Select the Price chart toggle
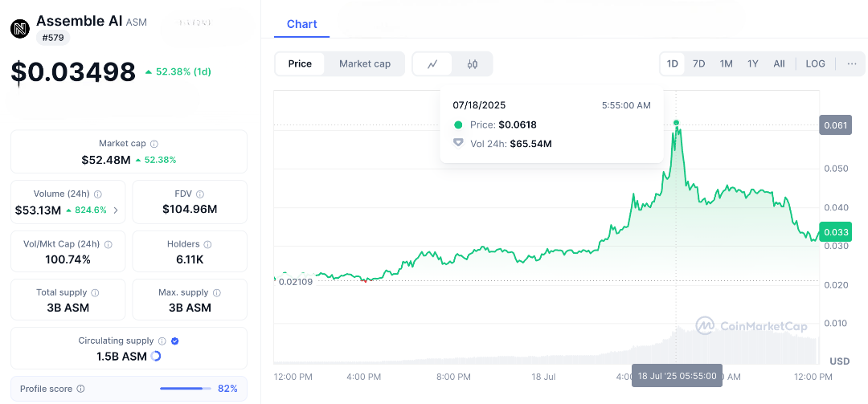 click(300, 64)
